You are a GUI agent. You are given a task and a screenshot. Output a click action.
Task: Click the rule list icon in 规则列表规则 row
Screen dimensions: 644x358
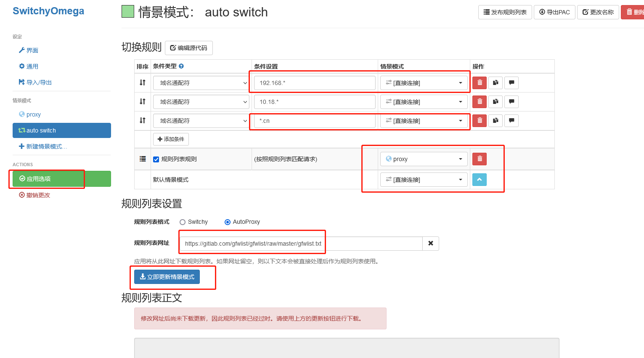point(143,159)
